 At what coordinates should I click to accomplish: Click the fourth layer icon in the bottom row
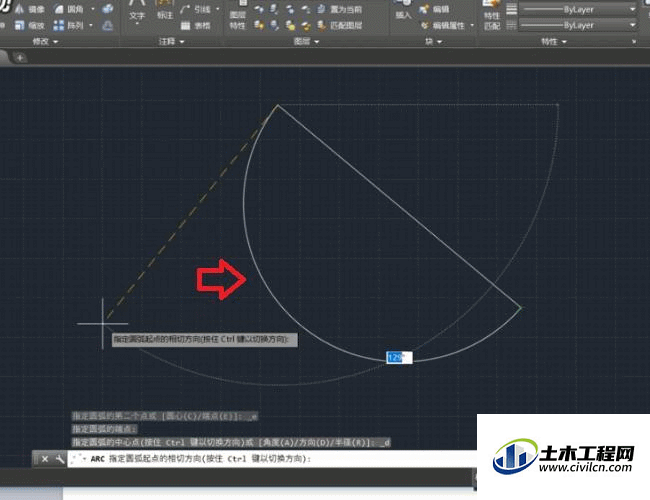[306, 26]
